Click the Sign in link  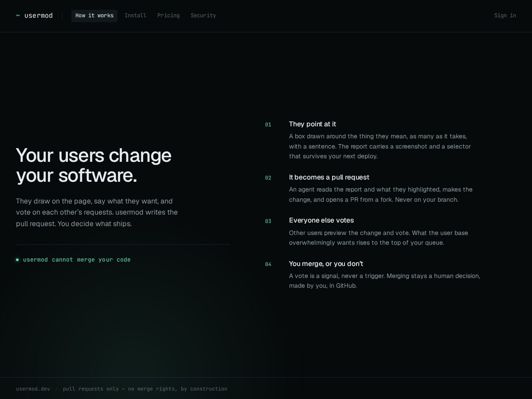(x=505, y=16)
